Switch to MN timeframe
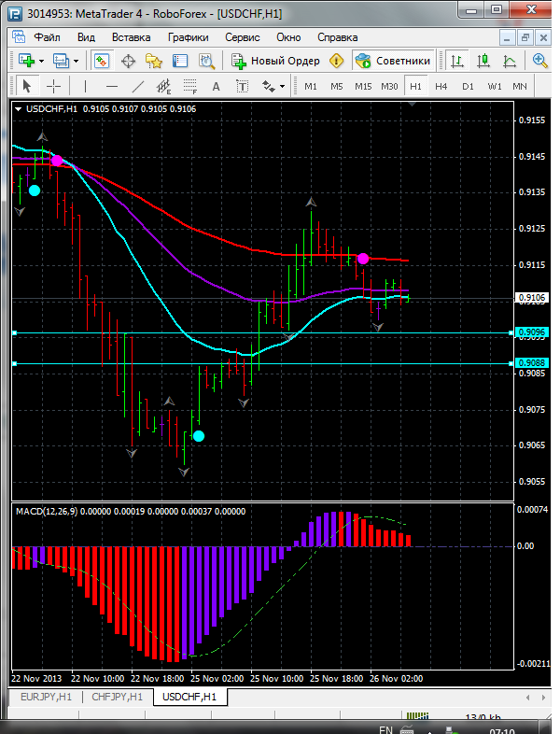Viewport: 560px width, 734px height. point(520,87)
